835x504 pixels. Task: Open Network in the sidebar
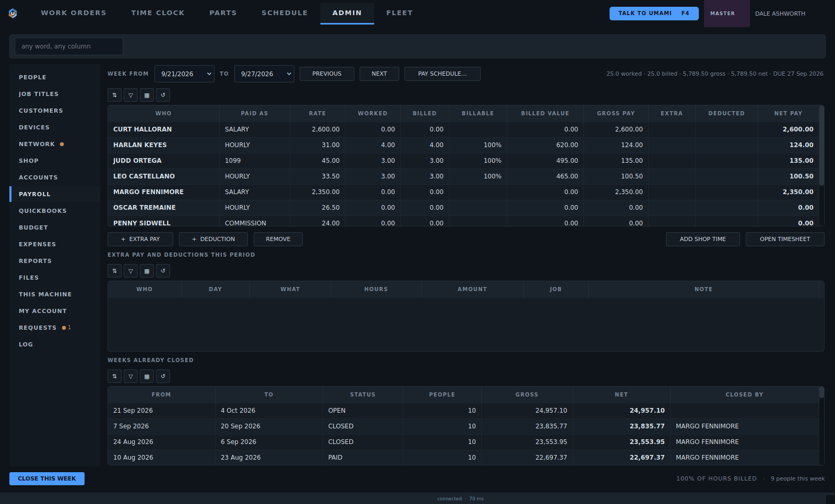(x=55, y=144)
